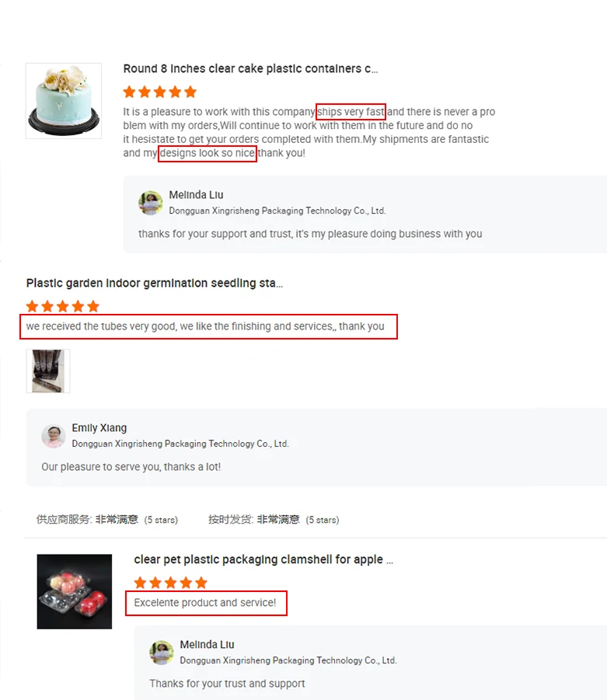Image resolution: width=607 pixels, height=700 pixels.
Task: Click 'Excelente product and service!' review text
Action: pos(206,603)
